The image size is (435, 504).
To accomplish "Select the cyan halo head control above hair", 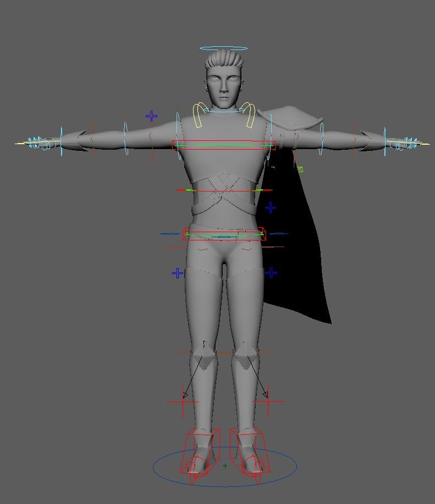I will [x=224, y=48].
